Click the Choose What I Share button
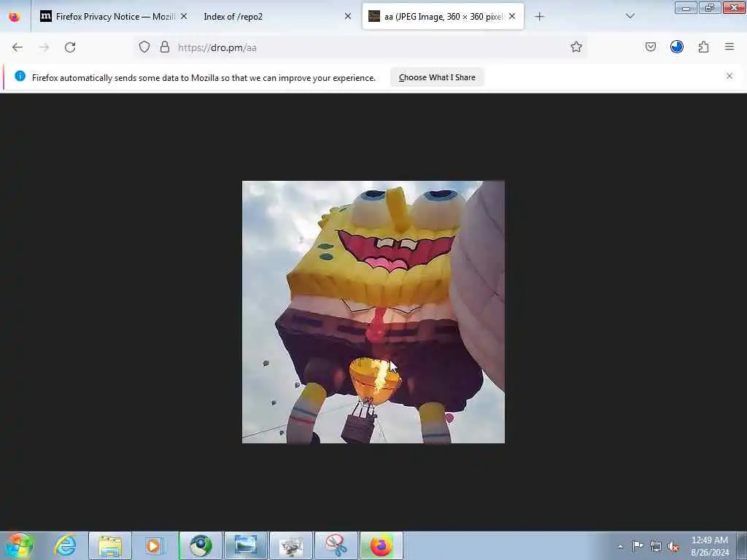The width and height of the screenshot is (747, 560). pyautogui.click(x=437, y=77)
